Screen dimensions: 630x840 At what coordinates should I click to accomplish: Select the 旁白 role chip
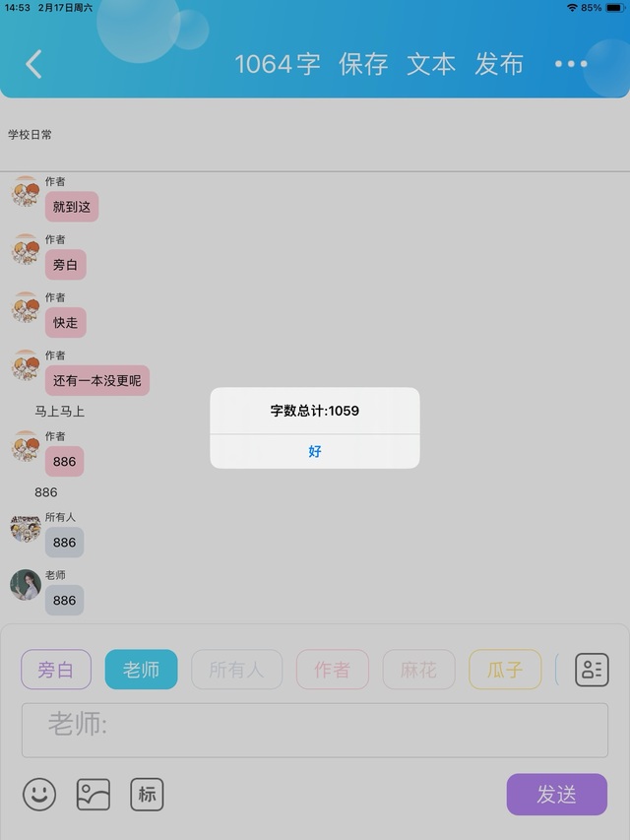point(56,669)
